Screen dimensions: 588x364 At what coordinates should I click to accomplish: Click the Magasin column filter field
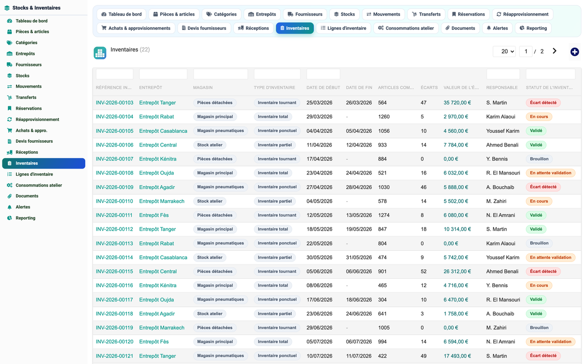pos(220,74)
